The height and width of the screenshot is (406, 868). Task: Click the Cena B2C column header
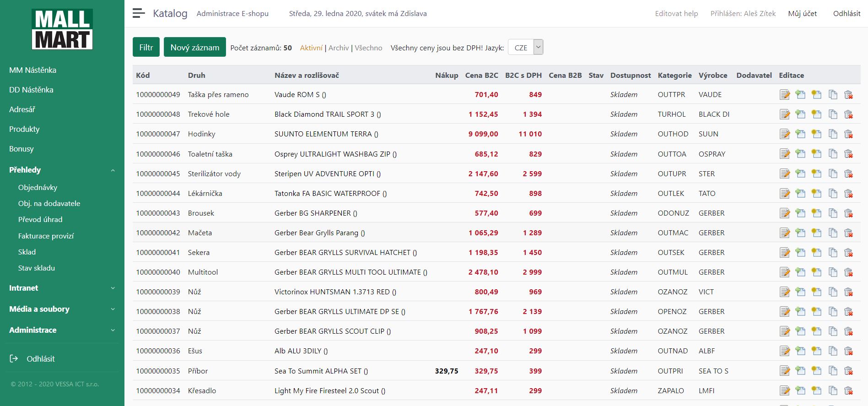[481, 75]
